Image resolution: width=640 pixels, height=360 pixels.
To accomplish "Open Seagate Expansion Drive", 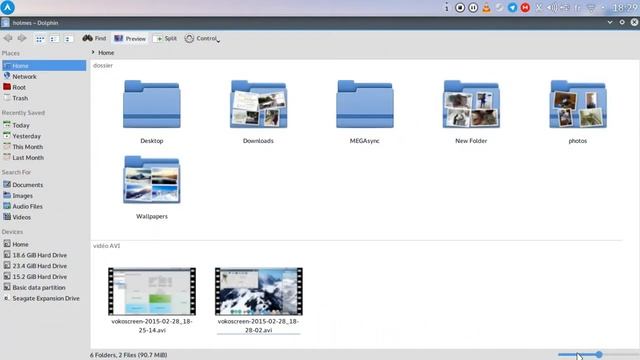I will (x=44, y=298).
